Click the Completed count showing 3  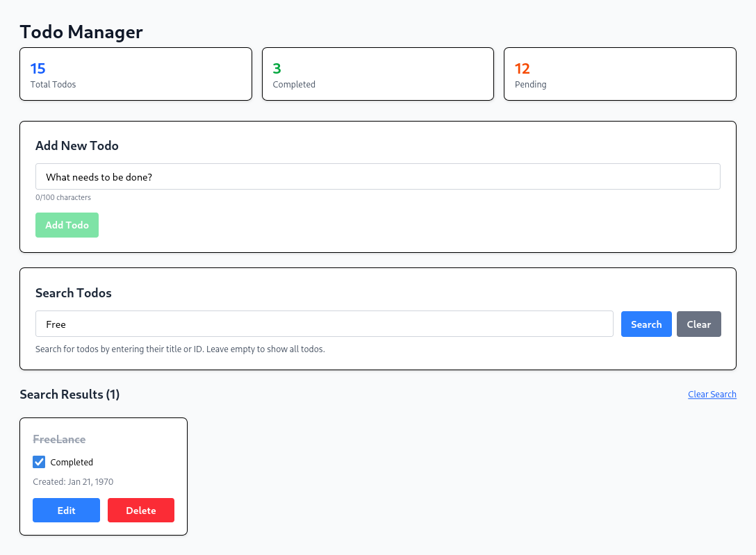coord(277,68)
